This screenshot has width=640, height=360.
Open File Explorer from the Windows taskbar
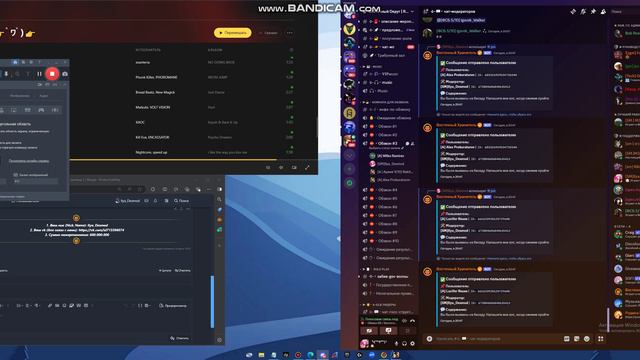coord(261,355)
